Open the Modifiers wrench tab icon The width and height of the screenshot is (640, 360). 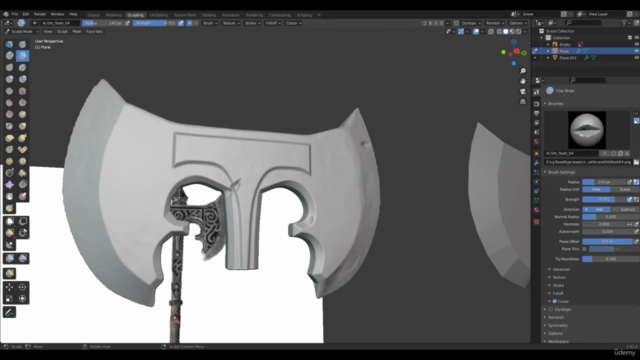(x=536, y=163)
